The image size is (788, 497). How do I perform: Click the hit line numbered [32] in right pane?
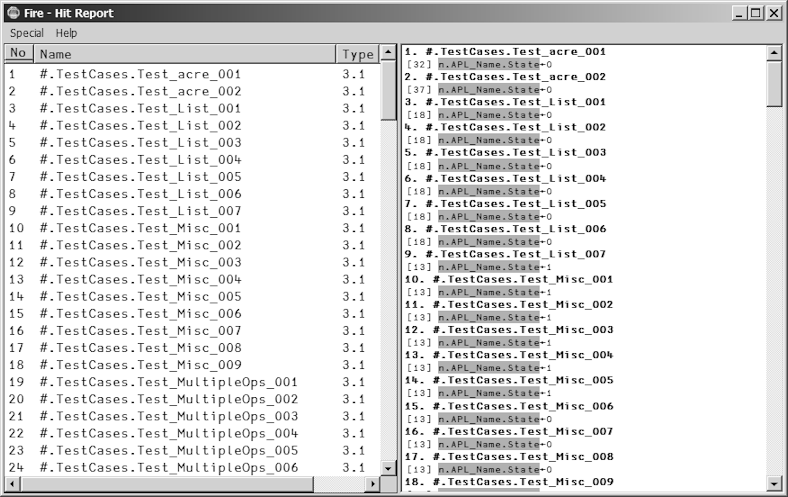479,65
